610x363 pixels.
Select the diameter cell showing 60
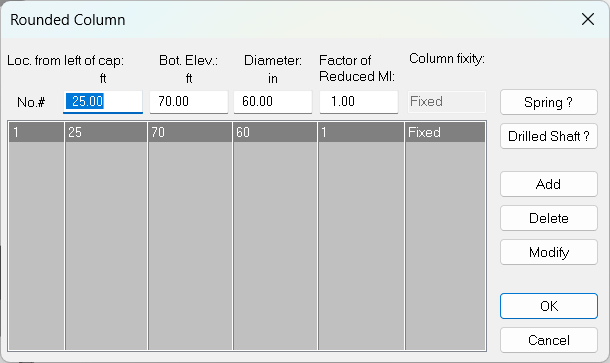[x=275, y=132]
